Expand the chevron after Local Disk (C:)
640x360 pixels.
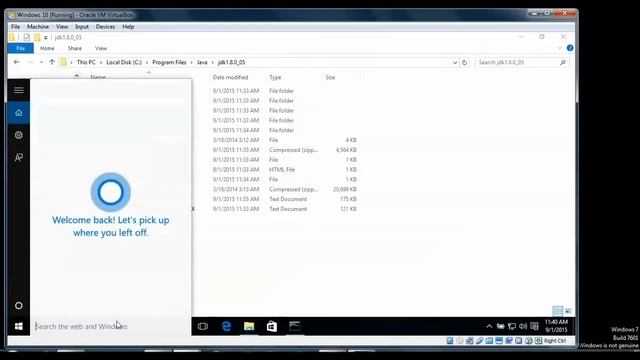[147, 62]
